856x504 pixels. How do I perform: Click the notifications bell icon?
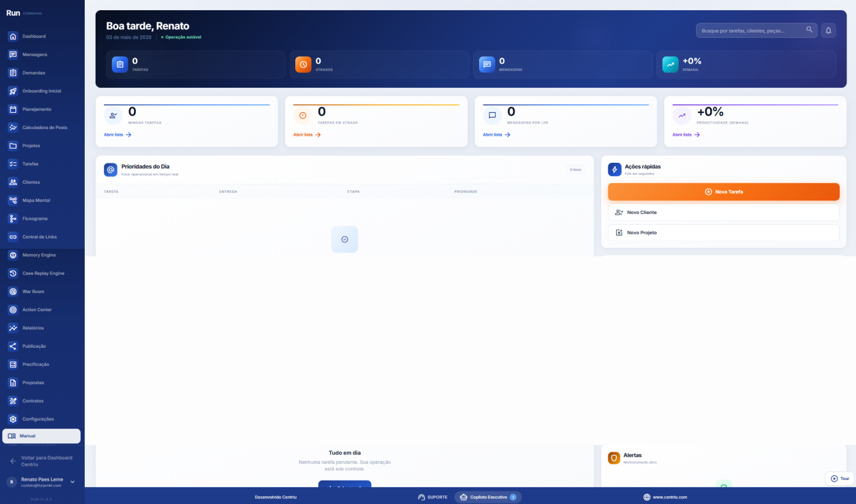828,31
